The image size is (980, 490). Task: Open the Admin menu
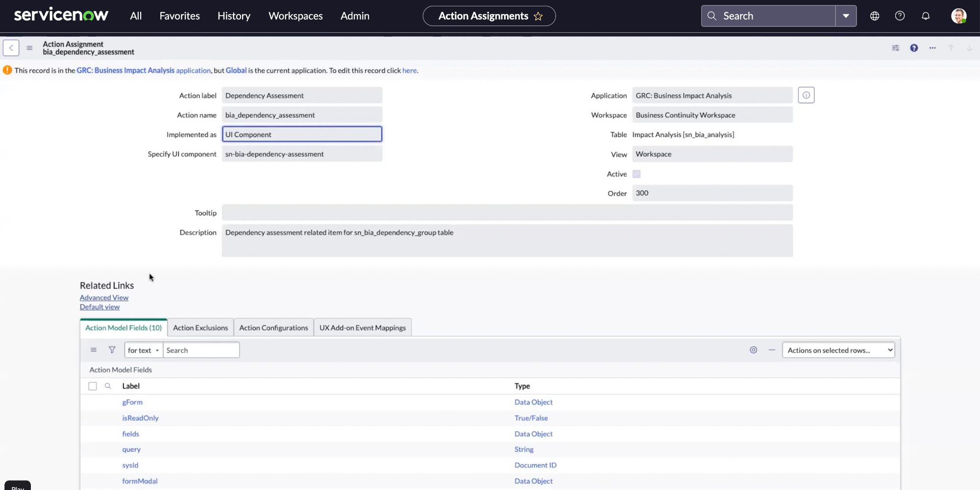coord(355,16)
